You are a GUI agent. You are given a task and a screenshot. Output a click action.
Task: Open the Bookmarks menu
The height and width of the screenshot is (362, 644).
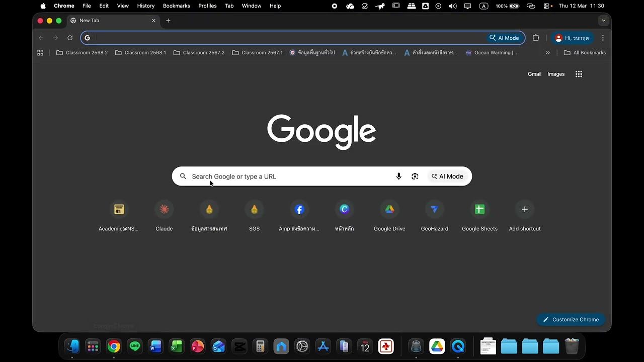[x=176, y=6]
